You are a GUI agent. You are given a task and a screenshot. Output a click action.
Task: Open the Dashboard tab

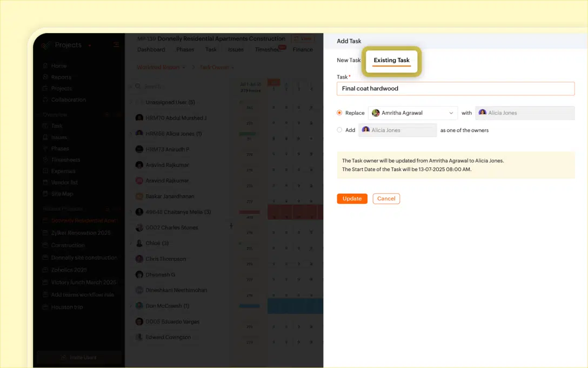click(x=151, y=50)
